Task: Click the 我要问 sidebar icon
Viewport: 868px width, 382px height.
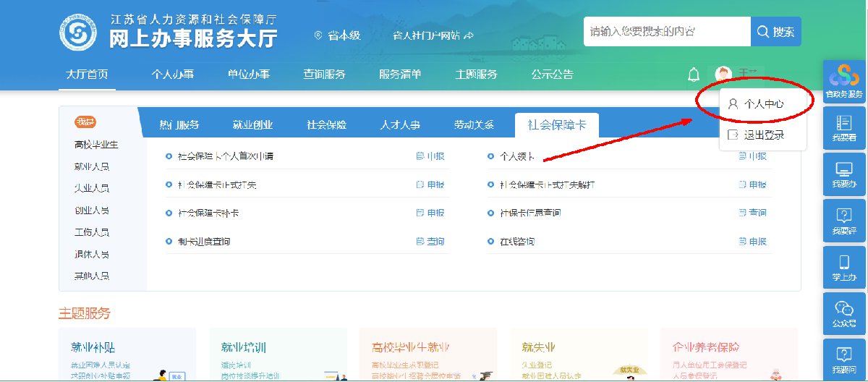Action: (844, 360)
